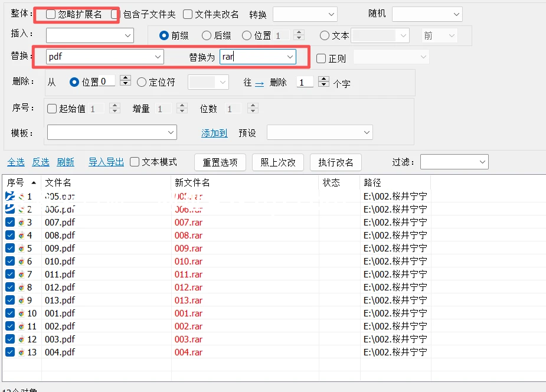Enable the 文本模式 checkbox

tap(135, 162)
